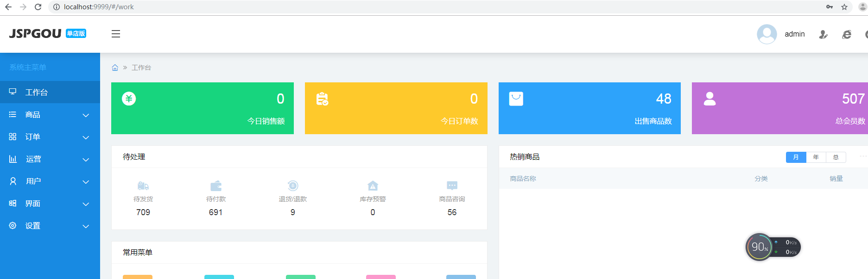Image resolution: width=868 pixels, height=279 pixels.
Task: Click the 待付款 wallet icon
Action: point(216,186)
